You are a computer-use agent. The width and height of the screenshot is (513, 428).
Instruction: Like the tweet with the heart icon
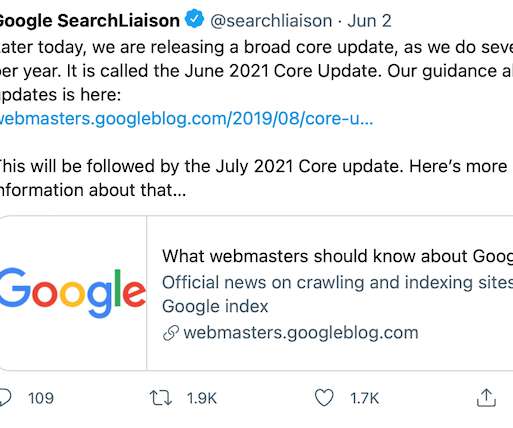(x=324, y=398)
